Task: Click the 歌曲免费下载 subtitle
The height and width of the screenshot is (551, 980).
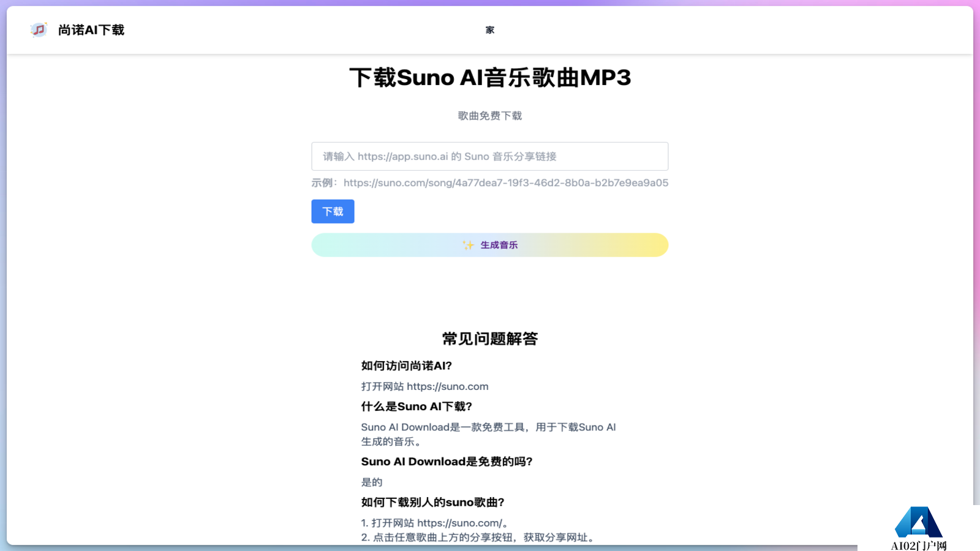Action: coord(490,116)
